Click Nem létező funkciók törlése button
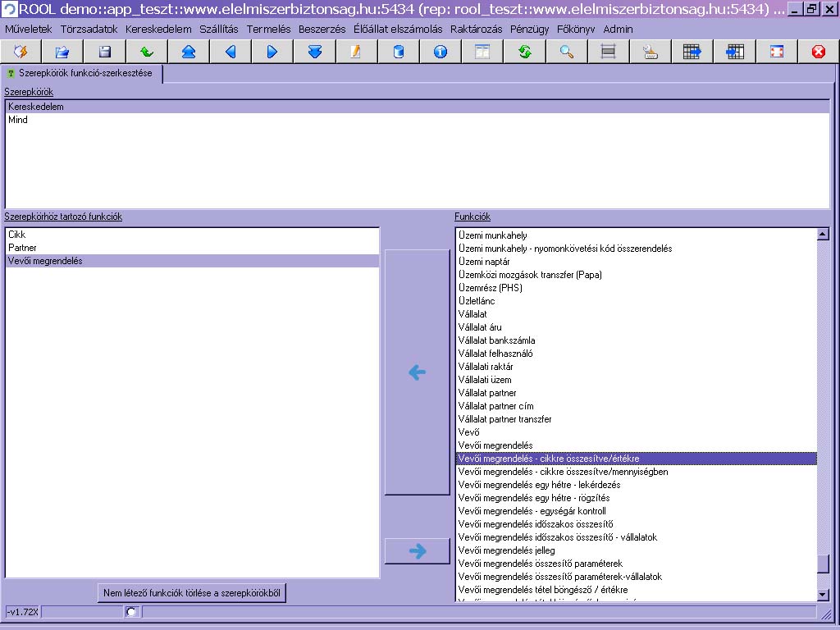The image size is (840, 630). click(x=192, y=593)
